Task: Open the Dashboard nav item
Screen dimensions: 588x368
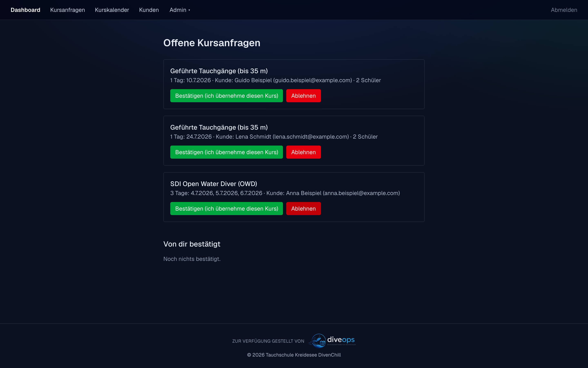Action: pyautogui.click(x=25, y=10)
